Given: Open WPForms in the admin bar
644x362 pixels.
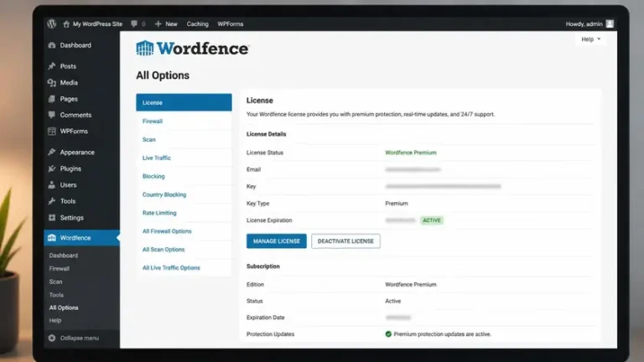Looking at the screenshot, I should pyautogui.click(x=231, y=23).
